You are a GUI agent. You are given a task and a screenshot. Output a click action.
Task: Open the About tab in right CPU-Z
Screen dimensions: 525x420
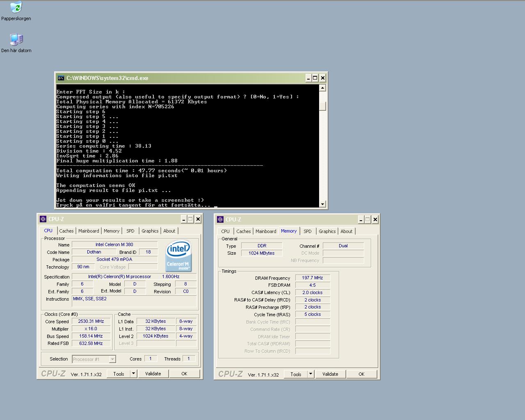(347, 231)
